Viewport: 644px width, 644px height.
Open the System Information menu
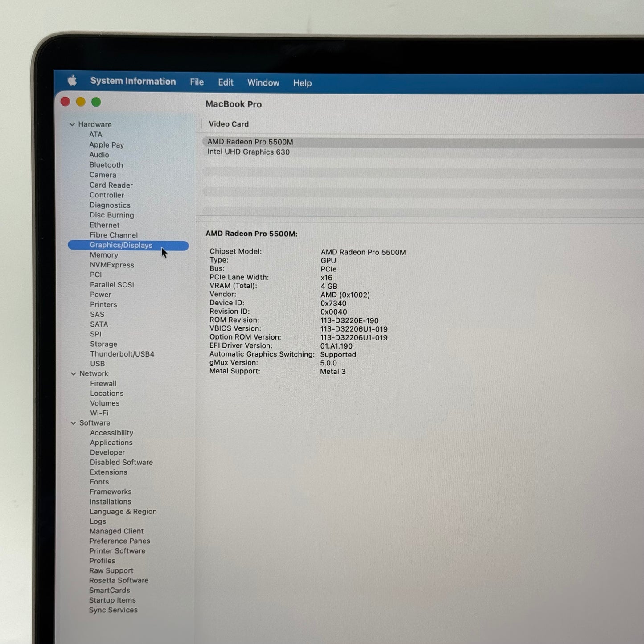(x=133, y=81)
